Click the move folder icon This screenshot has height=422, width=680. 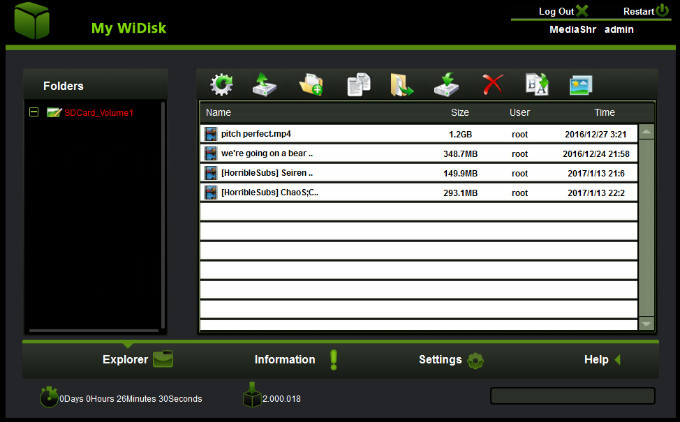coord(401,84)
